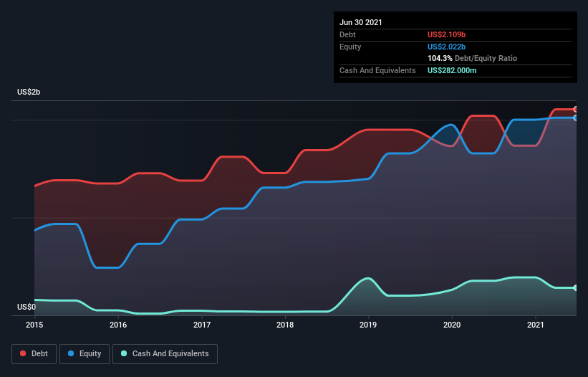Click the teal Cash endpoint marker

(x=576, y=287)
